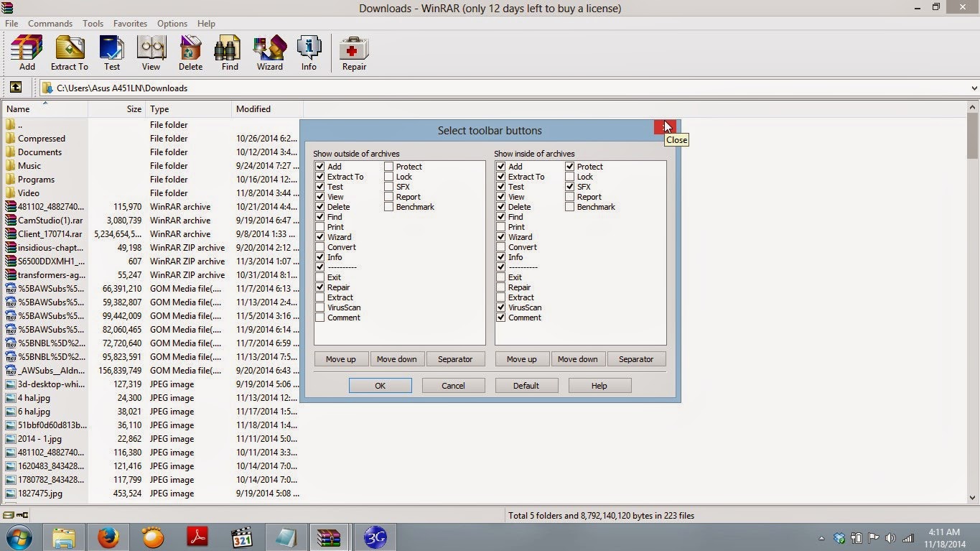Click the Delete toolbar icon

click(x=190, y=53)
